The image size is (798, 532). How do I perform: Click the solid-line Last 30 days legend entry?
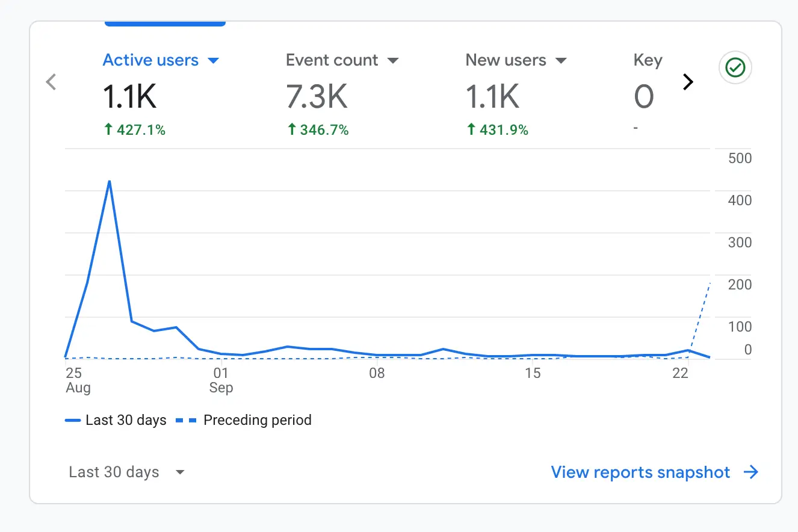(x=116, y=420)
